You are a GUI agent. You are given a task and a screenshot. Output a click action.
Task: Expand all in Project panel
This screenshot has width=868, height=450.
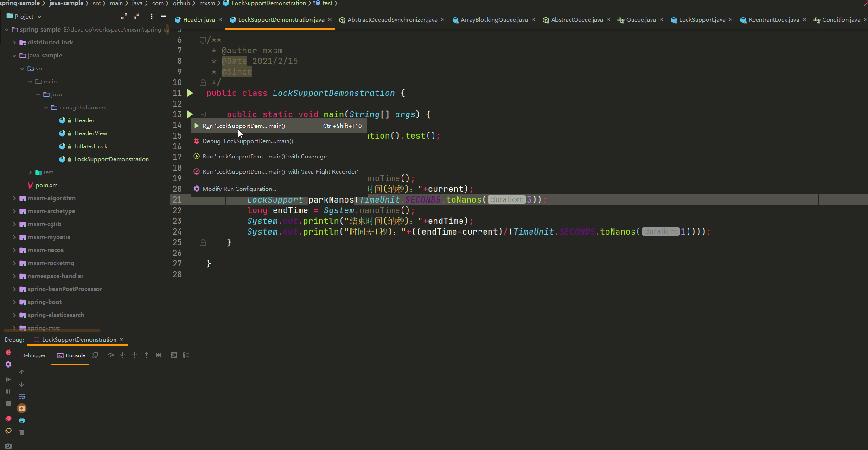pyautogui.click(x=124, y=16)
